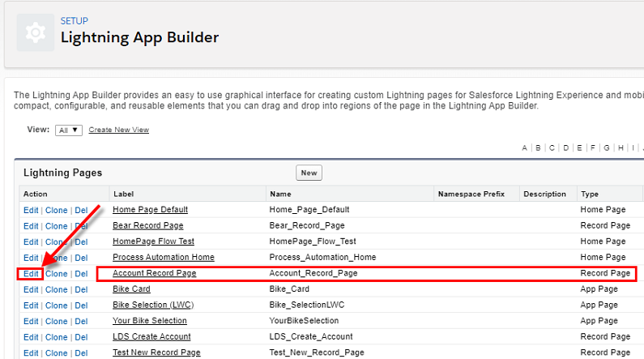Edit the Bike Selection (LWC) page
Screen dimensions: 644x359
(x=31, y=306)
